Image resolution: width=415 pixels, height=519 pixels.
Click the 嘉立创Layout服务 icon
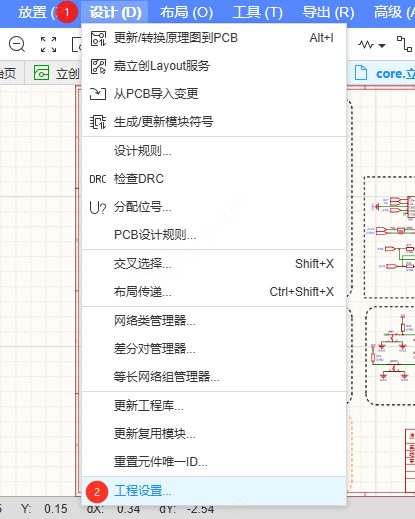tap(98, 66)
